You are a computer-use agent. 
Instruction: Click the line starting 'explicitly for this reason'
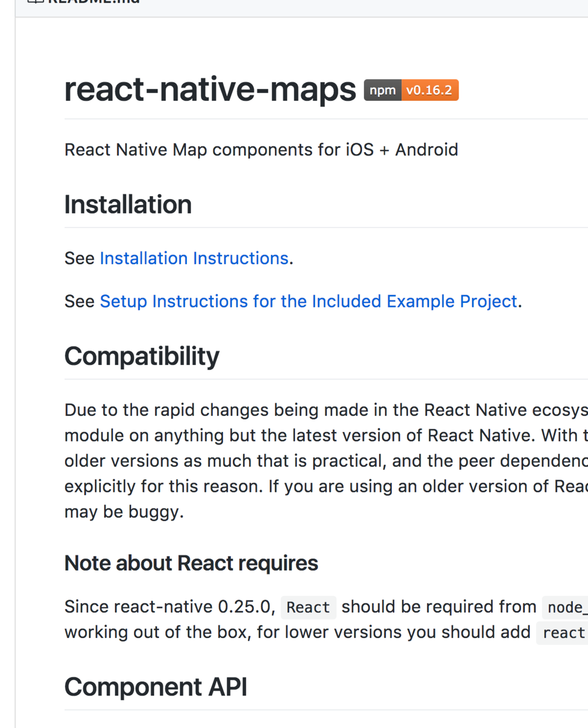pos(326,486)
